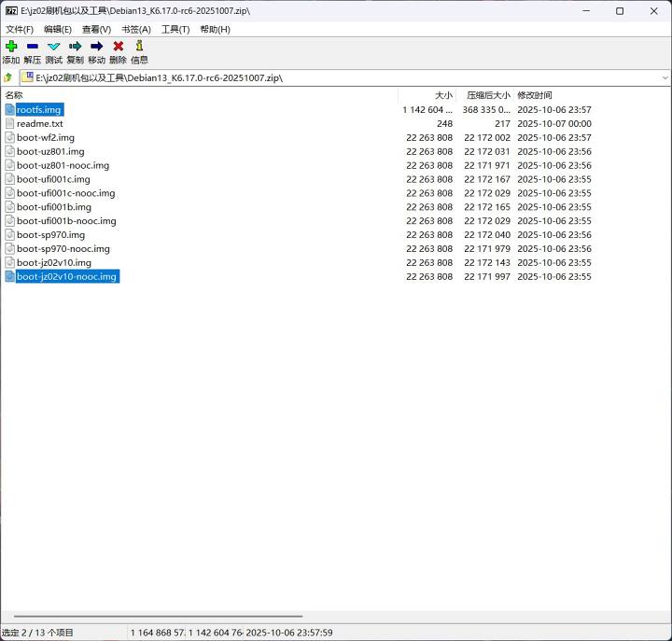Click the file icon of boot-sp970.img

coord(10,235)
